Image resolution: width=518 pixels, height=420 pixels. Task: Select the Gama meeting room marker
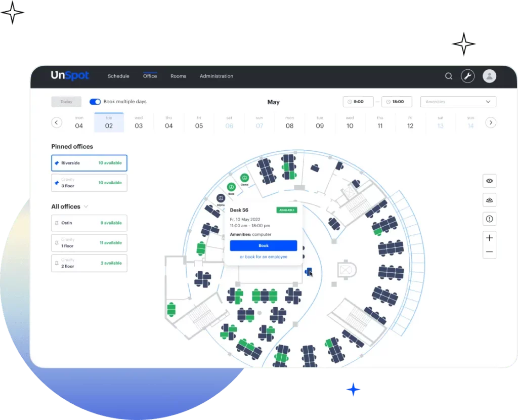[244, 178]
